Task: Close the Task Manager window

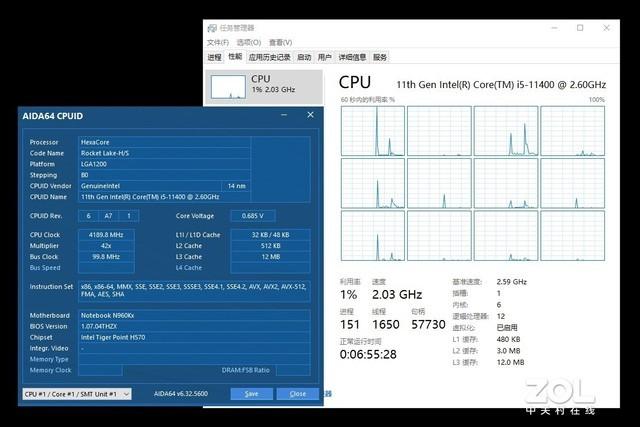Action: click(606, 28)
